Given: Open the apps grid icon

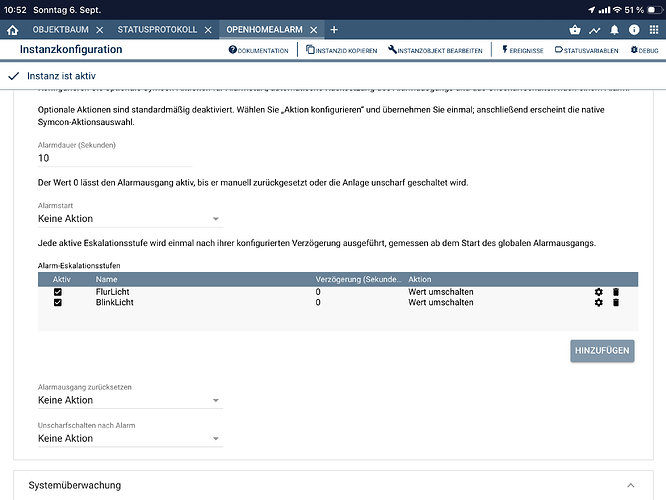Looking at the screenshot, I should point(654,29).
